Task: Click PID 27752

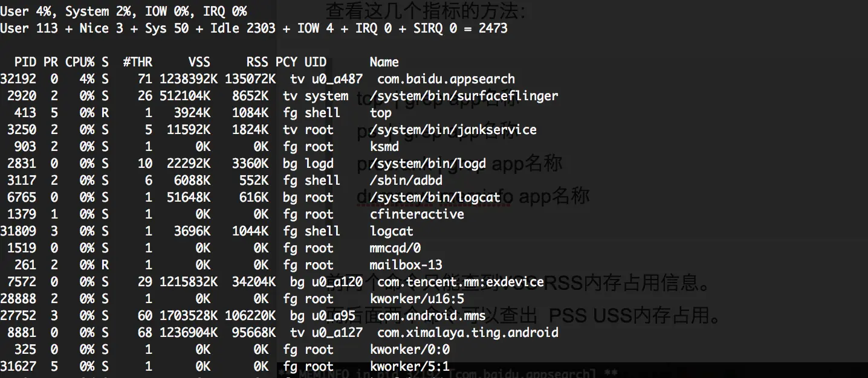Action: coord(18,316)
